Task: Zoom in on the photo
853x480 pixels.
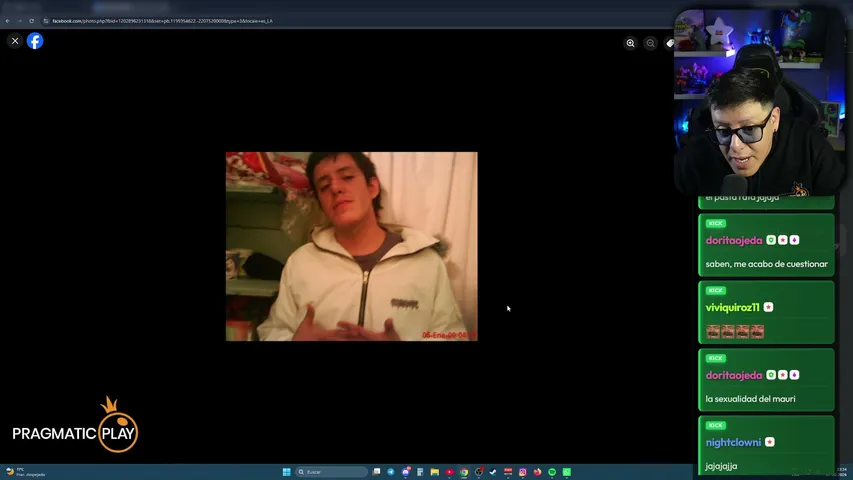Action: coord(631,43)
